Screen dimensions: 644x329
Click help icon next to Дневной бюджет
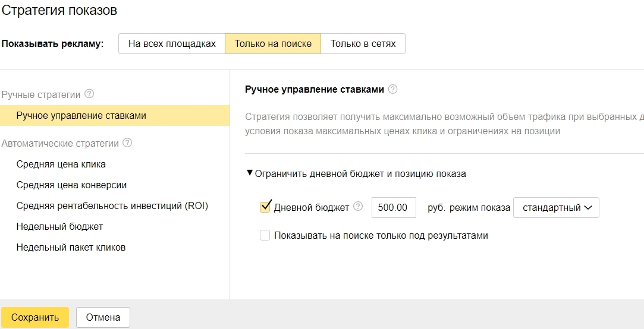[358, 207]
